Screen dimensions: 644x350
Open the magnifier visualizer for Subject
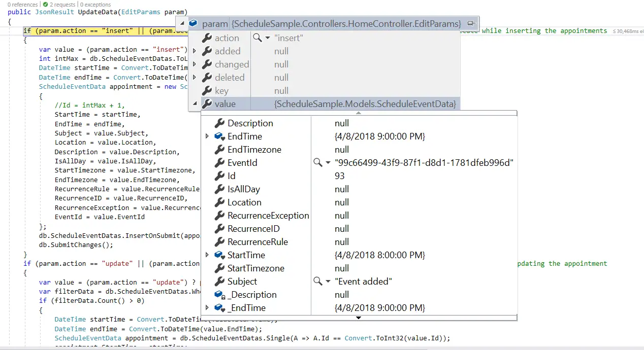[318, 282]
